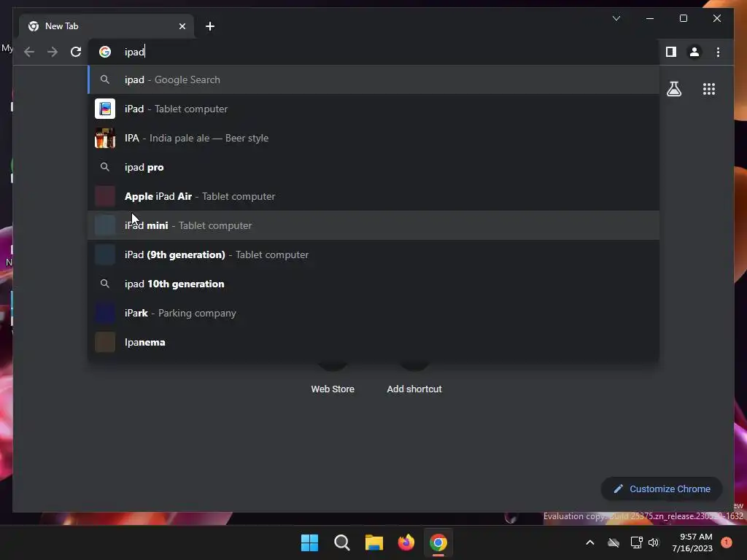Choose iPark Parking company suggestion
Image resolution: width=747 pixels, height=560 pixels.
[x=373, y=313]
